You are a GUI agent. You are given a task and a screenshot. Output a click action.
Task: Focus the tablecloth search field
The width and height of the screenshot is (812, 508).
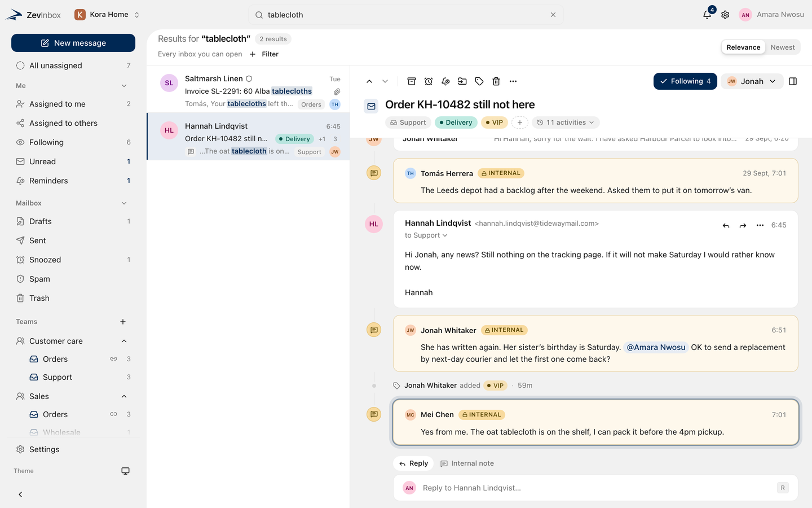pos(406,15)
